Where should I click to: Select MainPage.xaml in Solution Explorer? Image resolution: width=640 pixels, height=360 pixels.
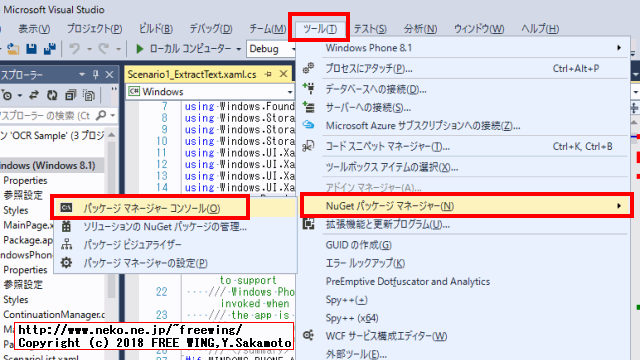29,225
